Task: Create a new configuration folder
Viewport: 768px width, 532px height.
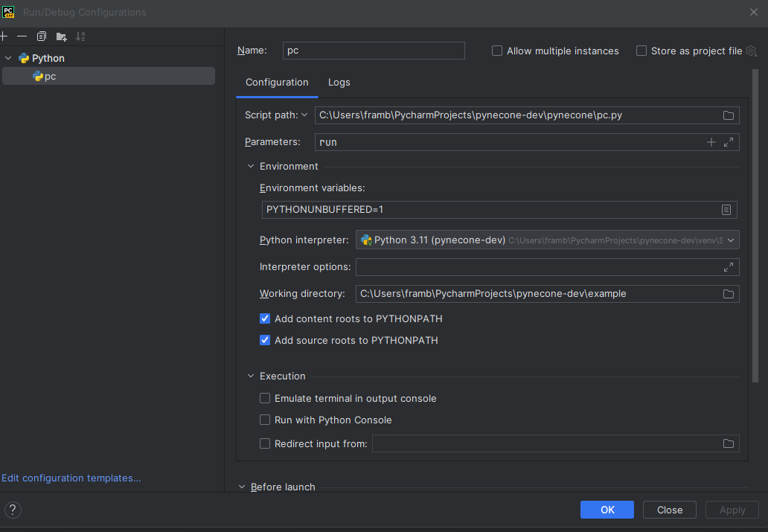Action: click(61, 36)
